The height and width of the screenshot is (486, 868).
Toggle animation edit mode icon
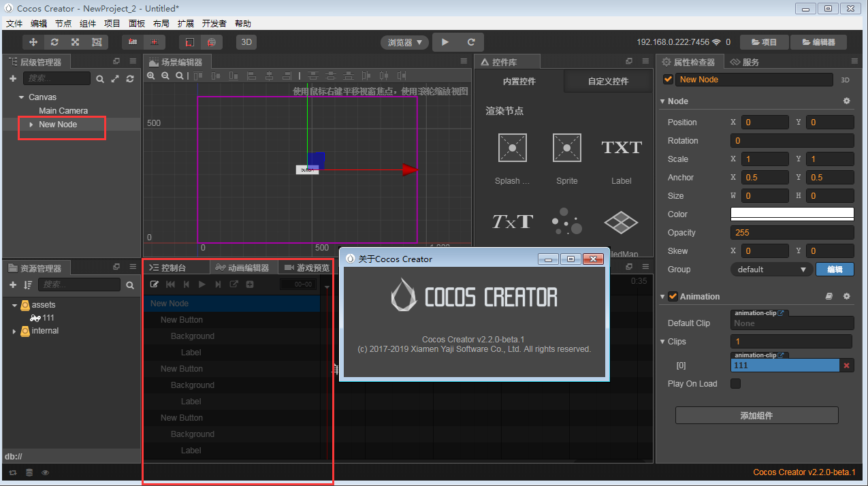point(155,284)
